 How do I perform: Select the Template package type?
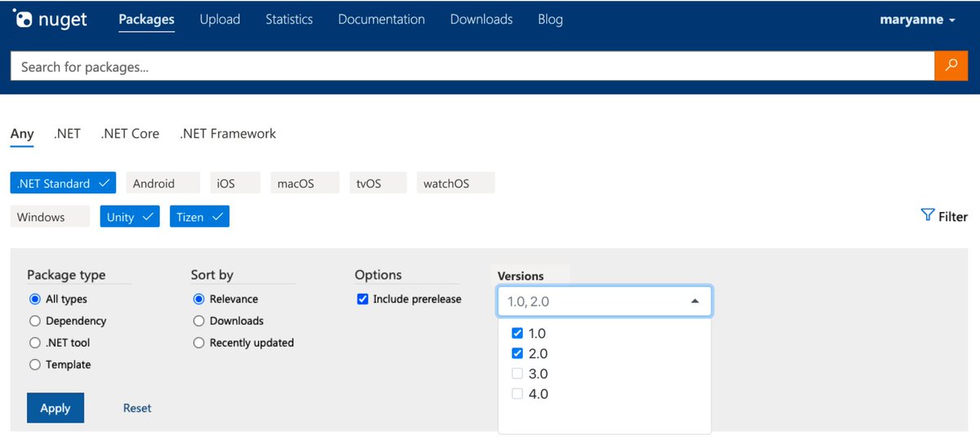[34, 365]
